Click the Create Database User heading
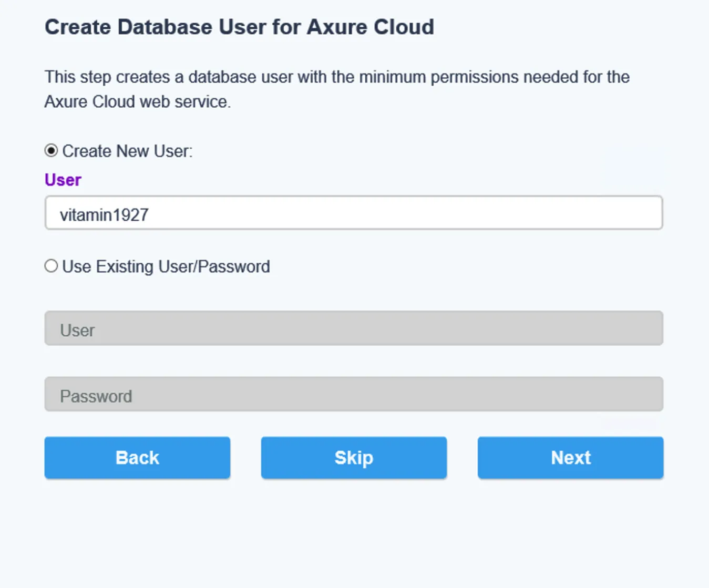 [239, 27]
